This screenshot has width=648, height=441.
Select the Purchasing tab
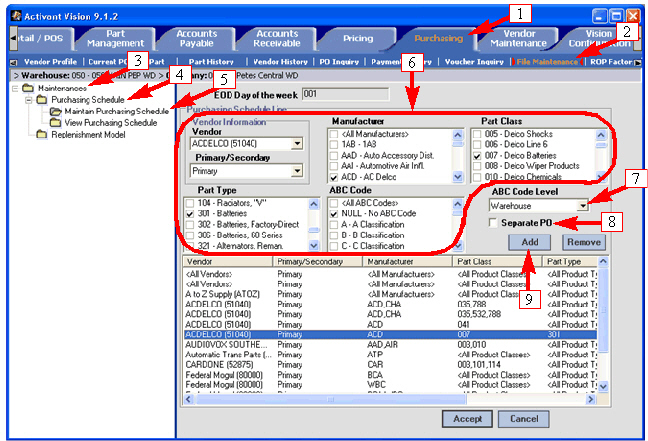(438, 38)
